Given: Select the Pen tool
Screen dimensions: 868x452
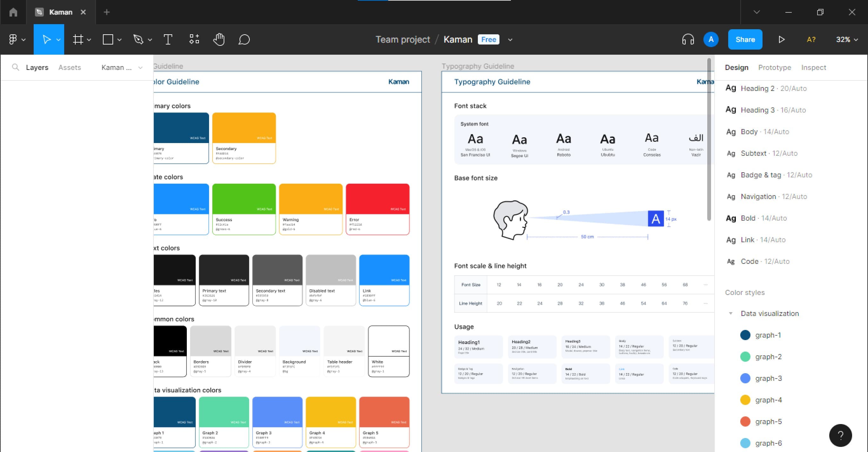Looking at the screenshot, I should (138, 39).
